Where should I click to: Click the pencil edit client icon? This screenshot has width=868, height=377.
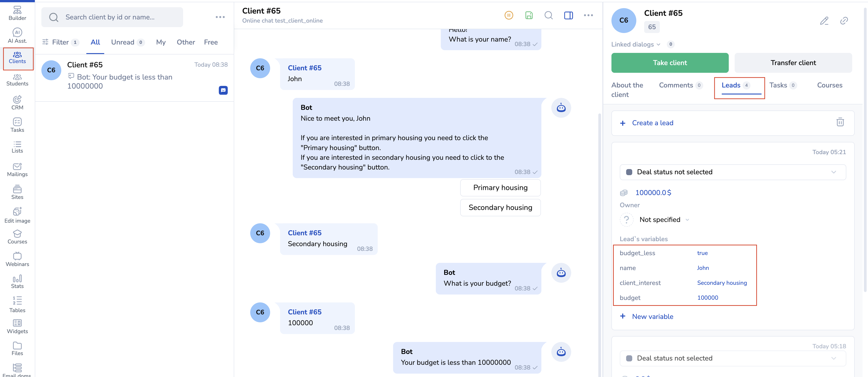click(x=824, y=21)
